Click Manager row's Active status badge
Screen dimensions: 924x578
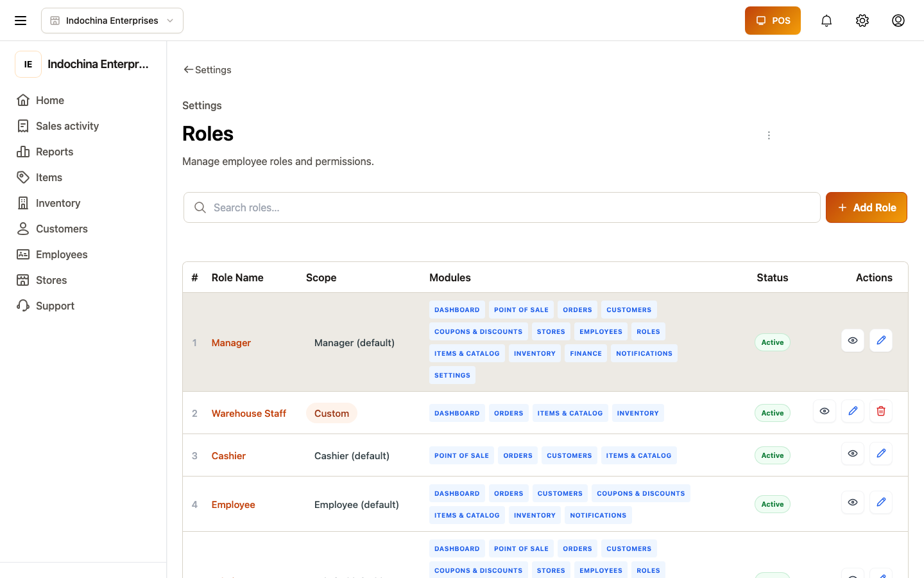(x=773, y=342)
